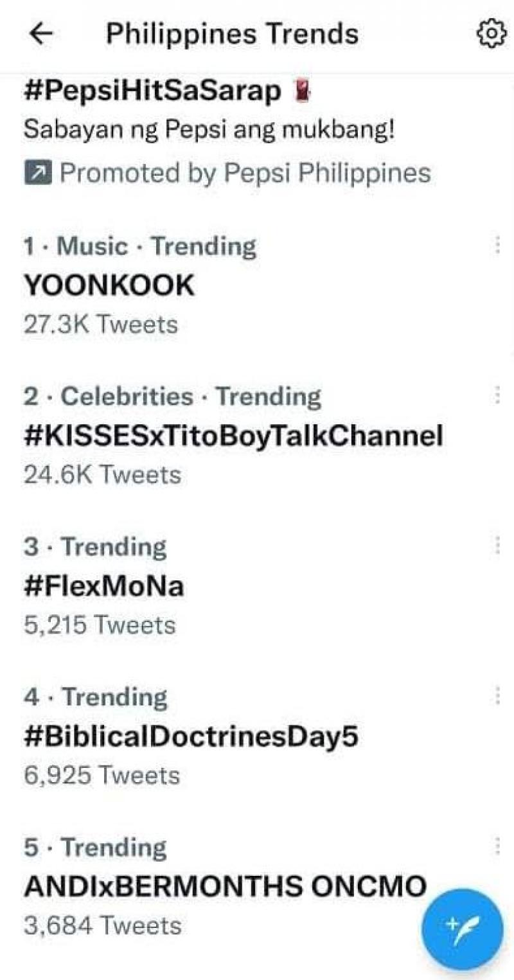Open the #PepsiHitSaSarap promoted hashtag

[x=153, y=93]
